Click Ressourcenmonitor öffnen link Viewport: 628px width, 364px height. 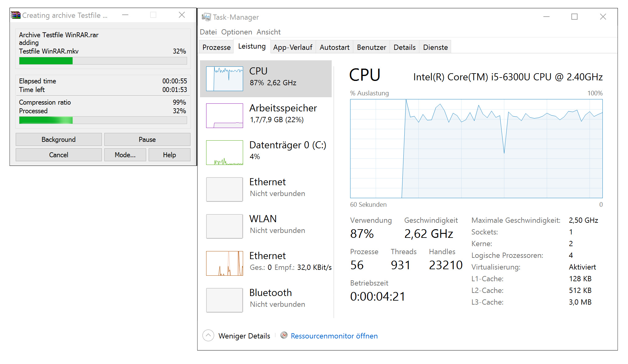pyautogui.click(x=334, y=336)
